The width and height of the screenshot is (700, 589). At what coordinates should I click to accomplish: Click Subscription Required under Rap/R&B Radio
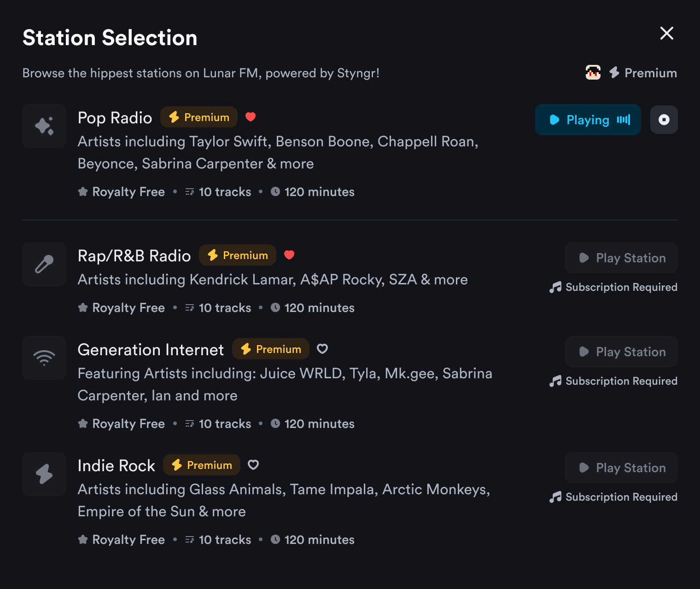click(x=613, y=287)
